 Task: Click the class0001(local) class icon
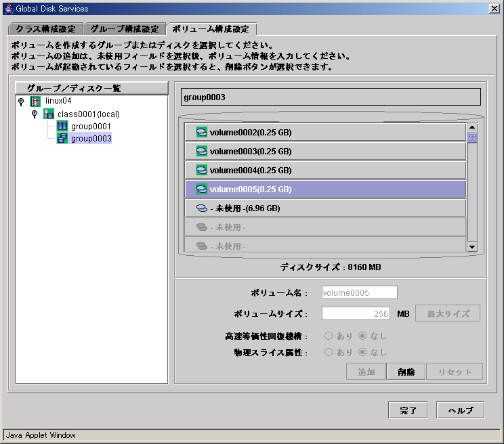click(49, 114)
